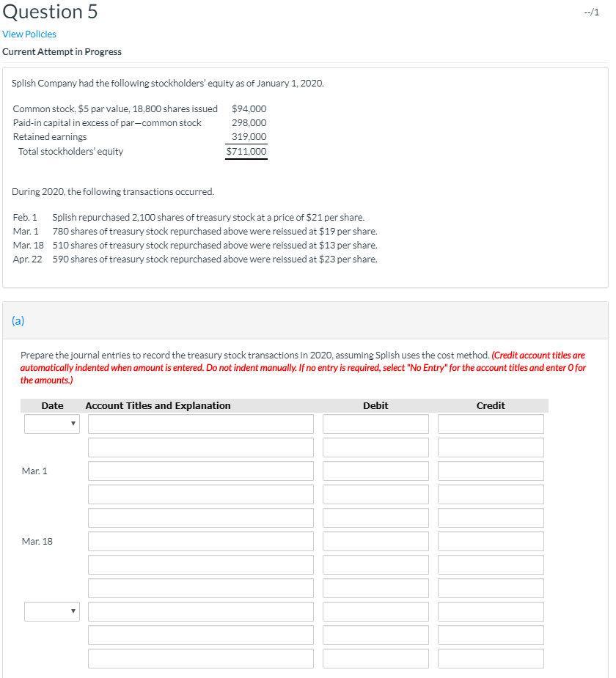
Task: Click the first Account Titles input field
Action: pos(201,424)
